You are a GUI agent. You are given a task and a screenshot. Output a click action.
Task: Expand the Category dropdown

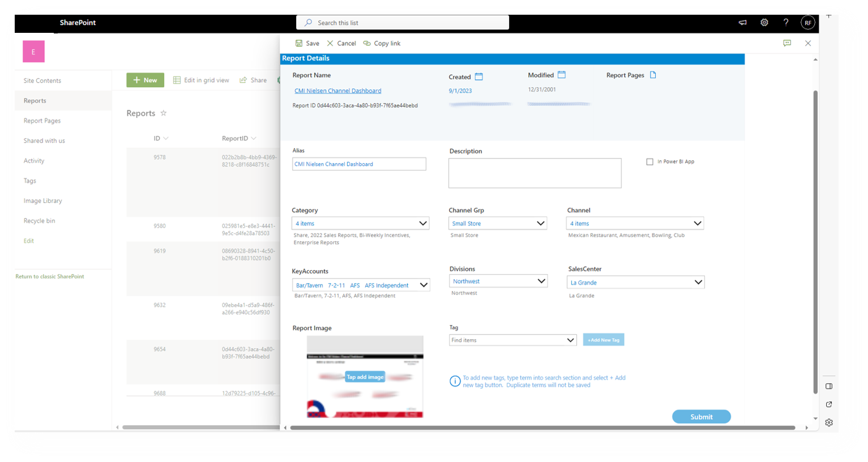coord(422,224)
